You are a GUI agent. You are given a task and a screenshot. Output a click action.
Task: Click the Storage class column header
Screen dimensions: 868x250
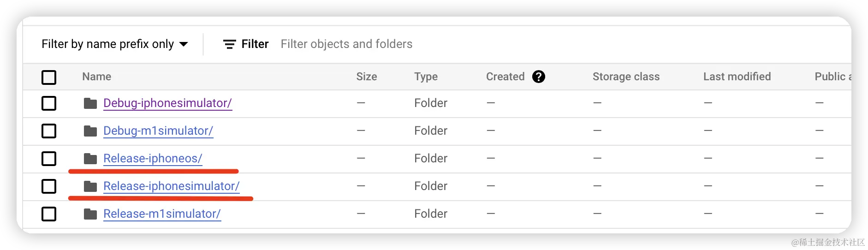(626, 77)
